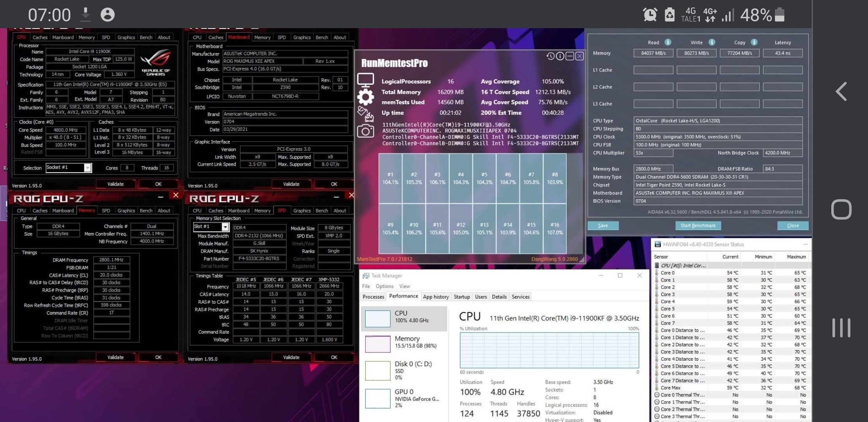Tap the account avatar icon in status bar
Screen dimensions: 868x422
108,15
